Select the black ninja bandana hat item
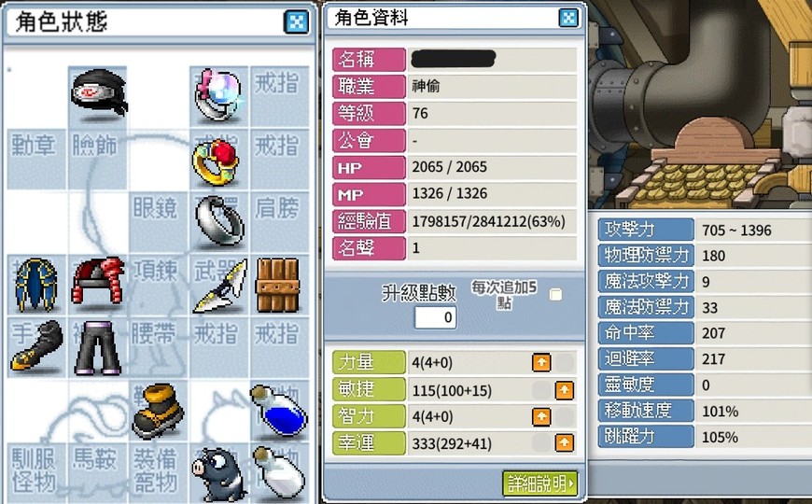Viewport: 812px width, 504px height. [99, 92]
